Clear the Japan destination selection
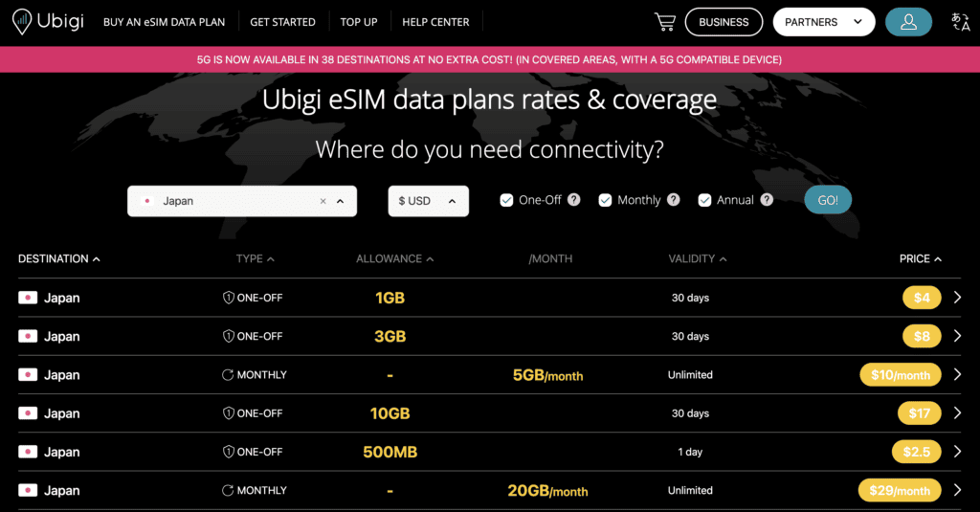Image resolution: width=980 pixels, height=512 pixels. click(323, 201)
